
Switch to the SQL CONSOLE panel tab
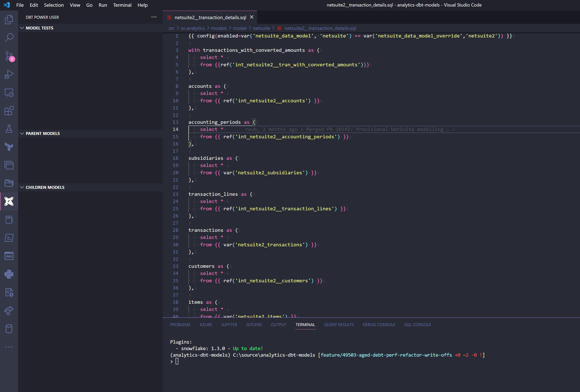click(417, 325)
